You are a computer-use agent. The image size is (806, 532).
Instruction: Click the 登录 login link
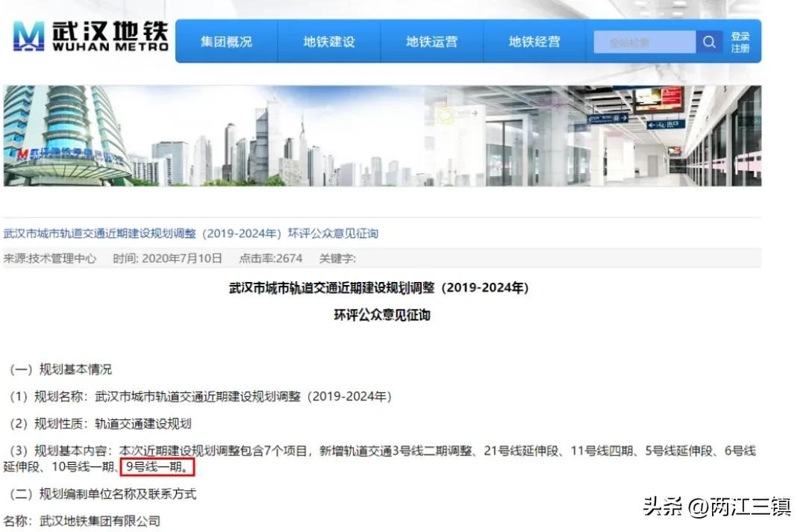coord(740,37)
